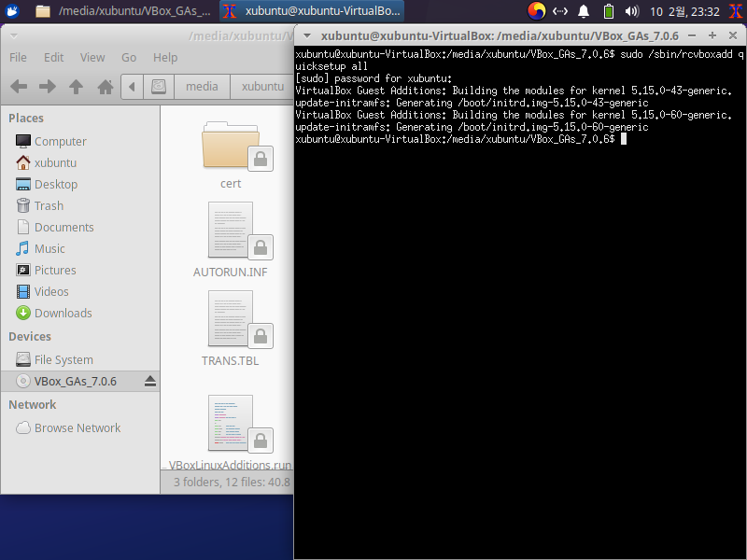Open the Help menu in Thunar

point(165,58)
